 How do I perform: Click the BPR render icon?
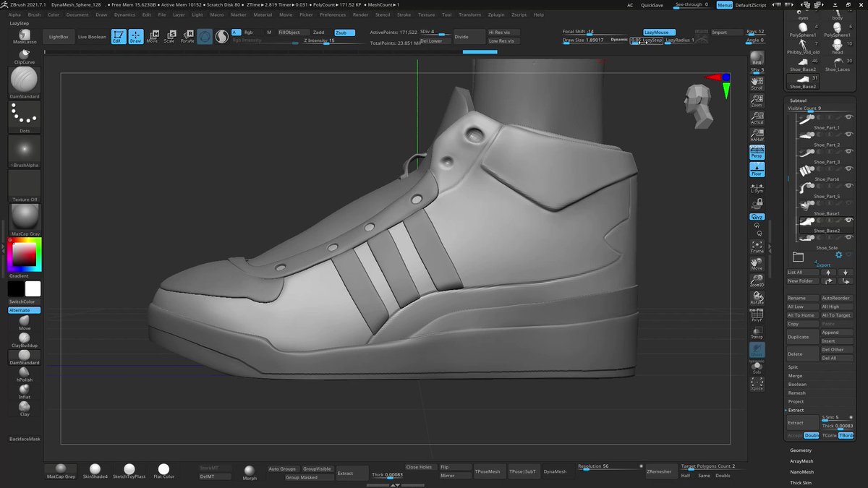click(x=757, y=58)
